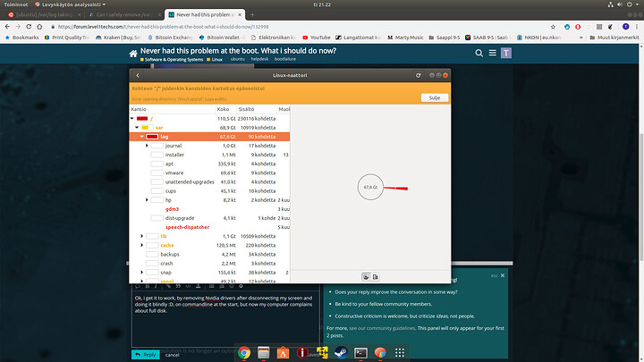Open the Software & Operating Systems category
This screenshot has width=644, height=362.
[172, 60]
